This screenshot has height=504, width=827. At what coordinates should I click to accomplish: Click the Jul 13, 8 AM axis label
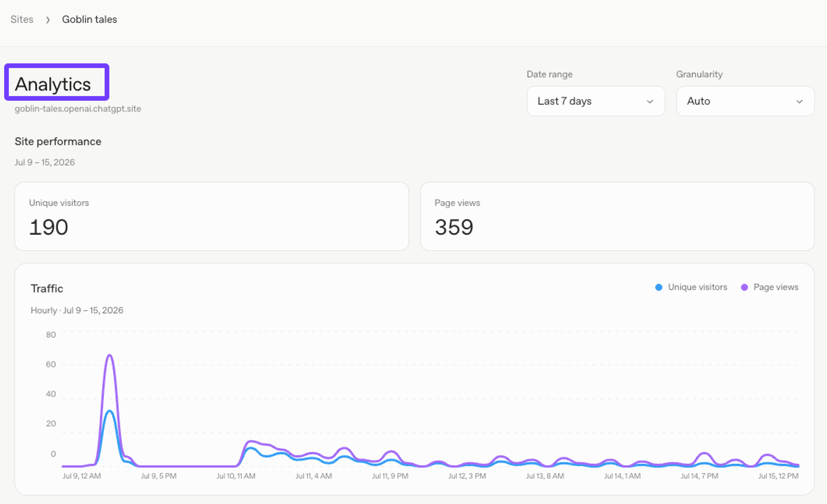pyautogui.click(x=545, y=476)
